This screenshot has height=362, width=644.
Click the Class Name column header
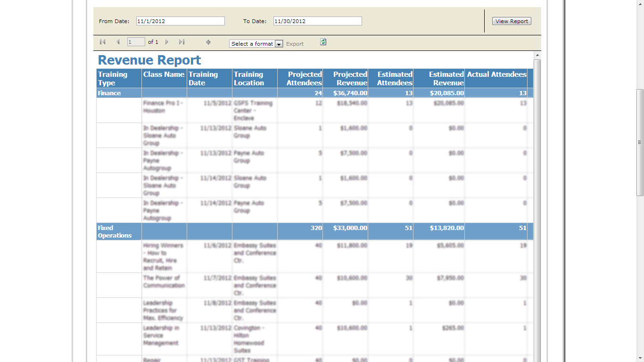[x=164, y=74]
